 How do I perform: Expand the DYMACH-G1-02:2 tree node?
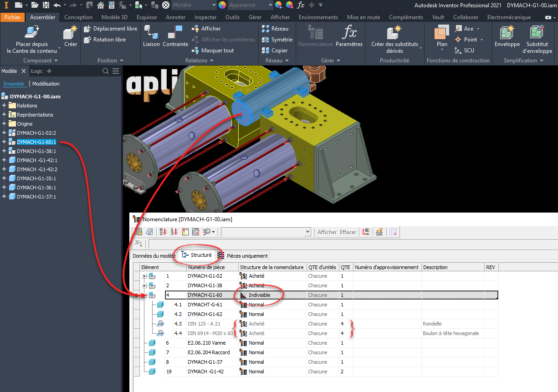4,133
